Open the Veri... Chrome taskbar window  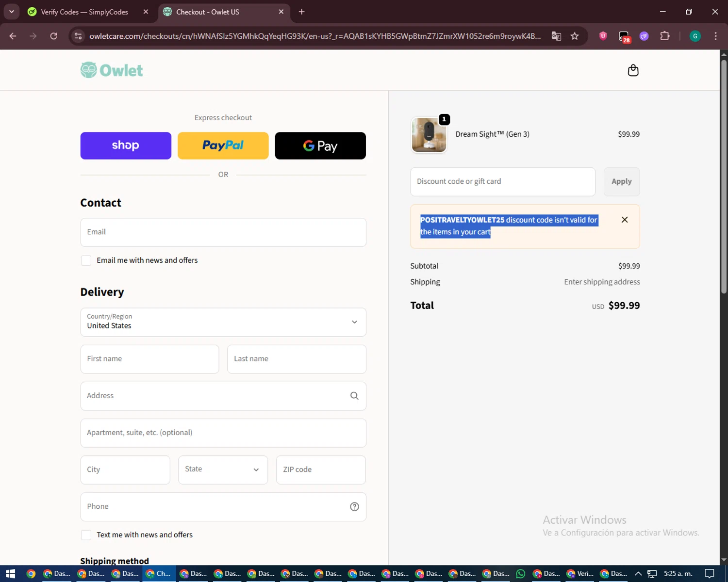[x=580, y=574]
